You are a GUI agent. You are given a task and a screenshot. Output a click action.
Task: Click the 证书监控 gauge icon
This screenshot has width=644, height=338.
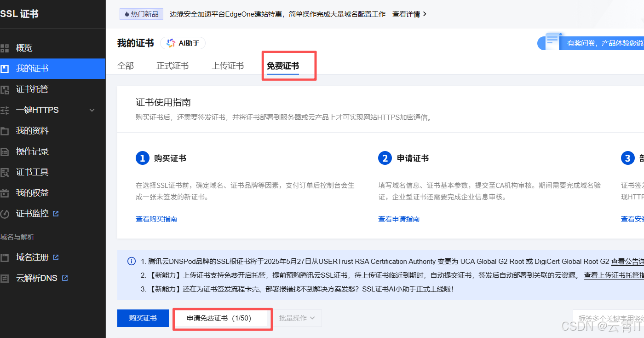coord(5,214)
